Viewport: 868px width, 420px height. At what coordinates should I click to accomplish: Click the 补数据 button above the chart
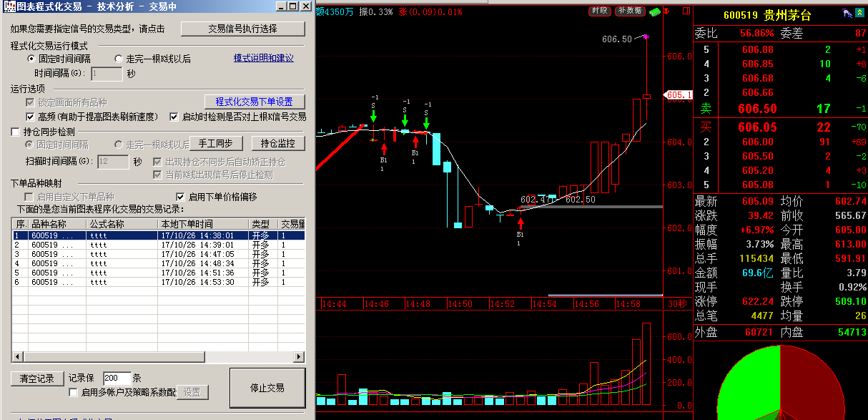click(629, 11)
